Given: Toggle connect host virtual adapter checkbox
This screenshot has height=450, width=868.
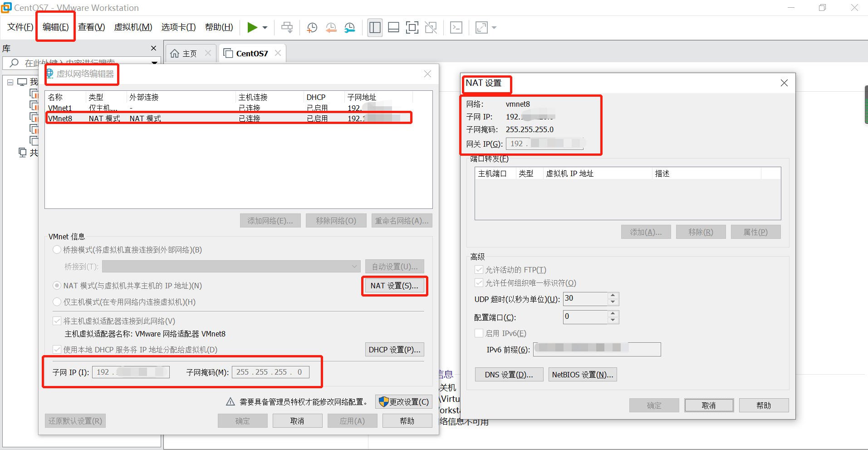Looking at the screenshot, I should point(57,321).
